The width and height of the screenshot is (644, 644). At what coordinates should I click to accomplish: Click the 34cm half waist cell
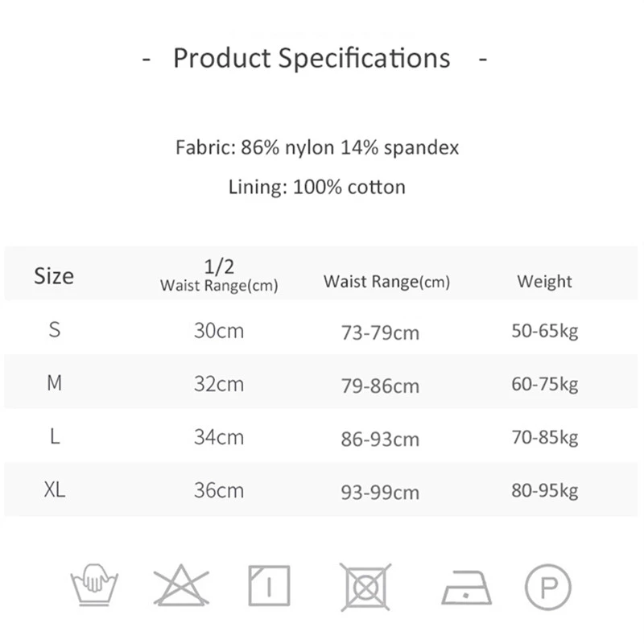[218, 437]
